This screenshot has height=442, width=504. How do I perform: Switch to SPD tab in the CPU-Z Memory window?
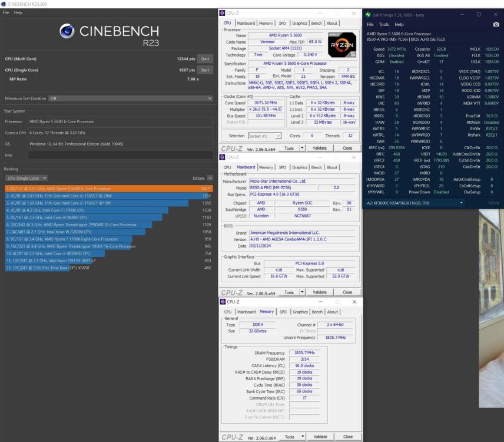coord(283,312)
